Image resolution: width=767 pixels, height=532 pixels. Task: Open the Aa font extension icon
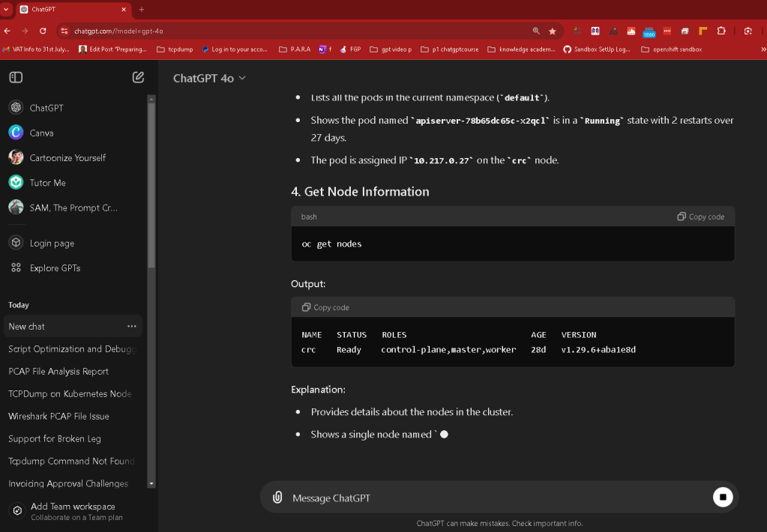(613, 31)
